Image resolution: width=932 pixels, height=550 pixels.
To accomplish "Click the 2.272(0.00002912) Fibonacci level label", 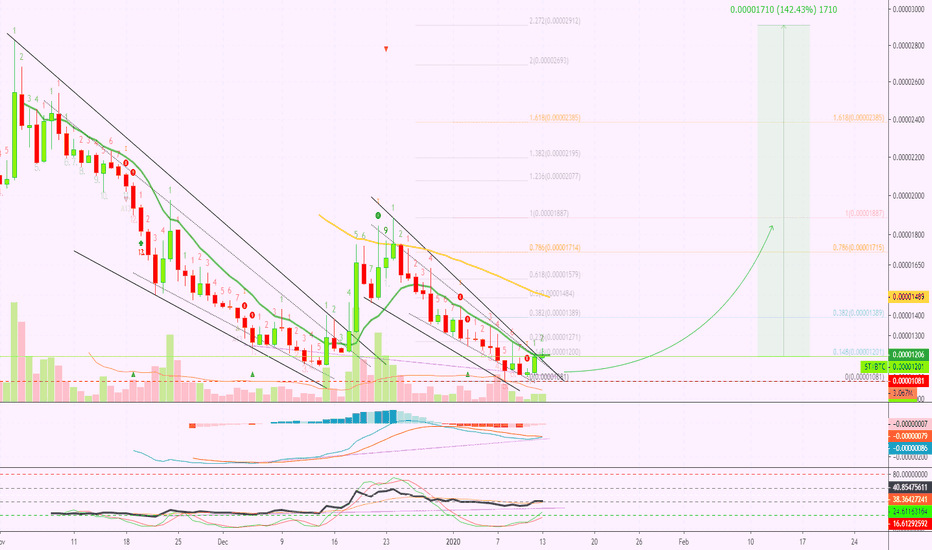I will [x=555, y=21].
